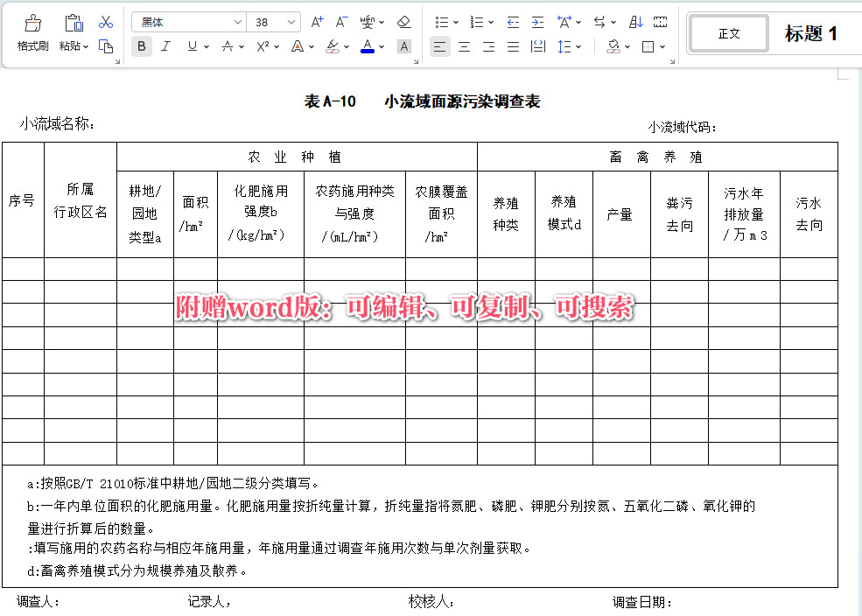The width and height of the screenshot is (862, 616).
Task: Click center alignment in the paragraph group
Action: [x=463, y=45]
